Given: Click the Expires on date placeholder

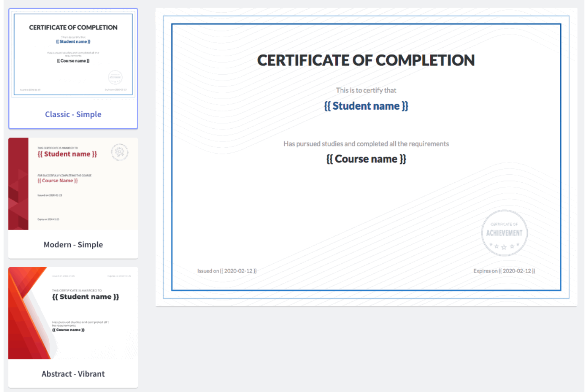Looking at the screenshot, I should coord(503,270).
